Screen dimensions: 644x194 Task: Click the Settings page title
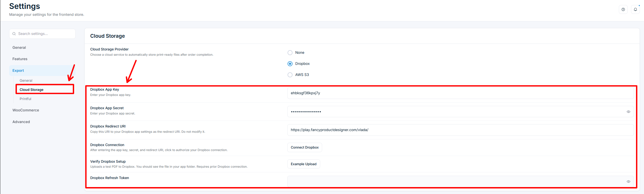pos(25,6)
